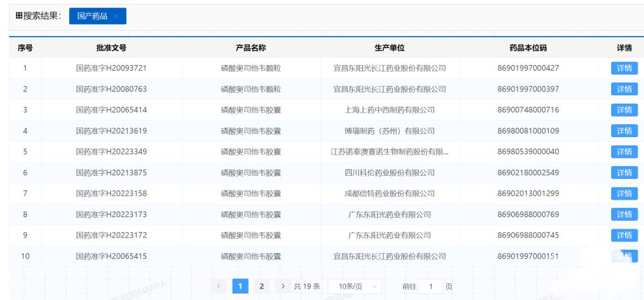The width and height of the screenshot is (644, 300).
Task: Click the 详情 column header
Action: pyautogui.click(x=624, y=48)
